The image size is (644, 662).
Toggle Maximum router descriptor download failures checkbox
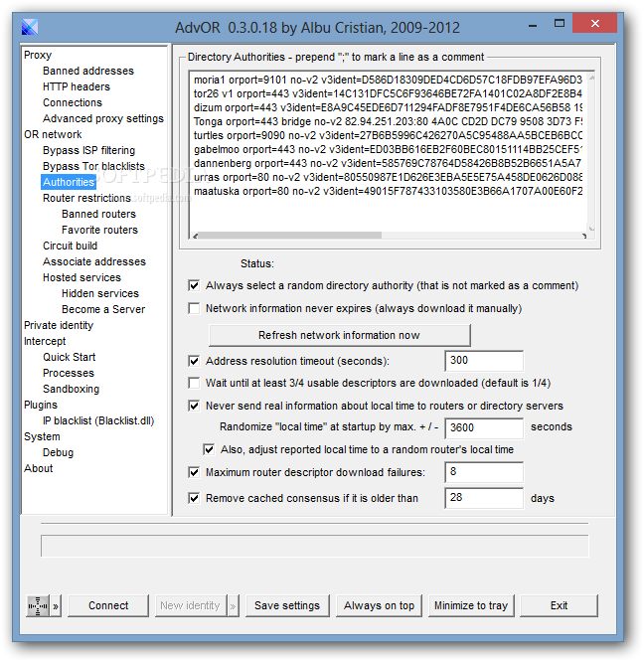[x=194, y=472]
